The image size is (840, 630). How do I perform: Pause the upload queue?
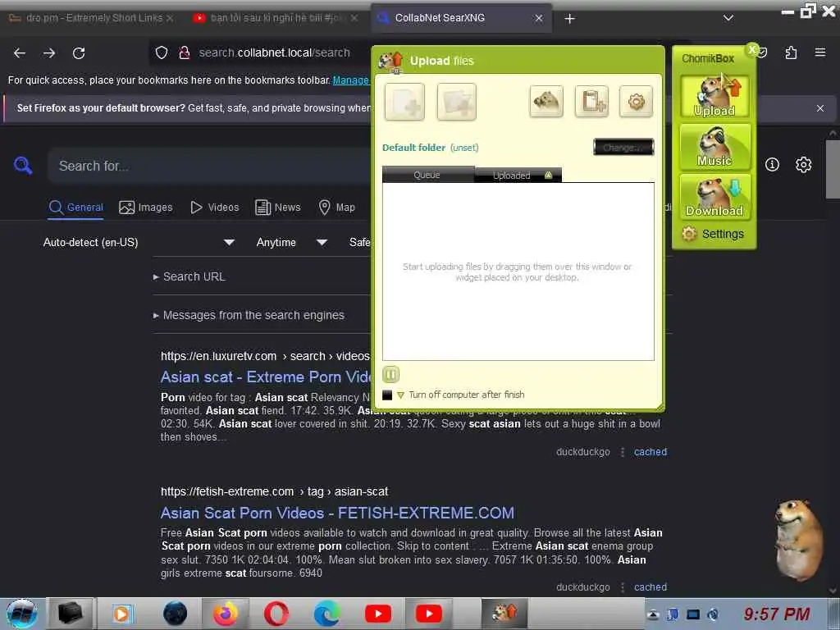pyautogui.click(x=390, y=374)
